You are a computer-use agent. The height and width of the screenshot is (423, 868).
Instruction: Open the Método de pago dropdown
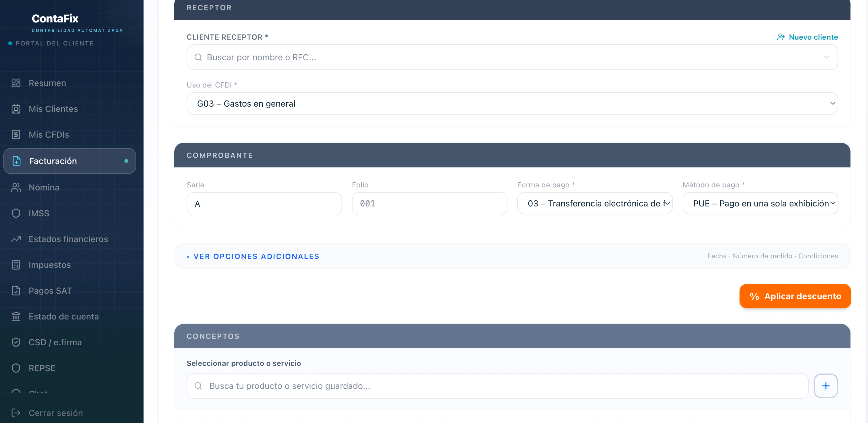pyautogui.click(x=760, y=203)
